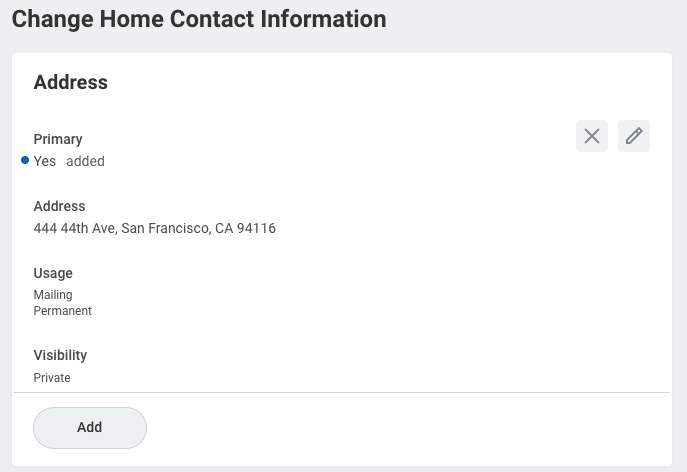
Task: Click the X icon to remove address
Action: (592, 136)
